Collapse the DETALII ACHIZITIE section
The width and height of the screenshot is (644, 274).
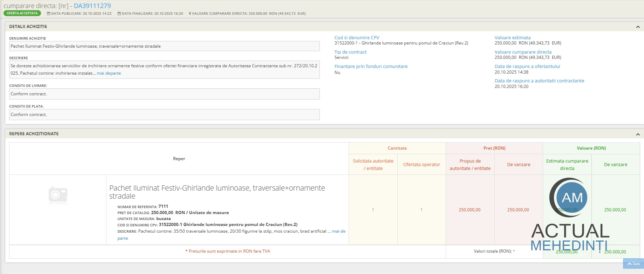point(638,27)
